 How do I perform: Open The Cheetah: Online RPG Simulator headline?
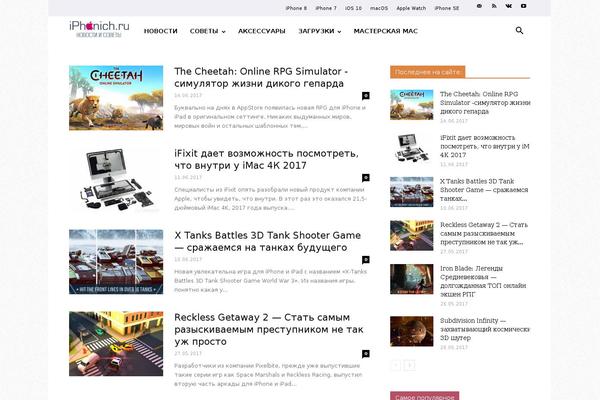(x=261, y=77)
